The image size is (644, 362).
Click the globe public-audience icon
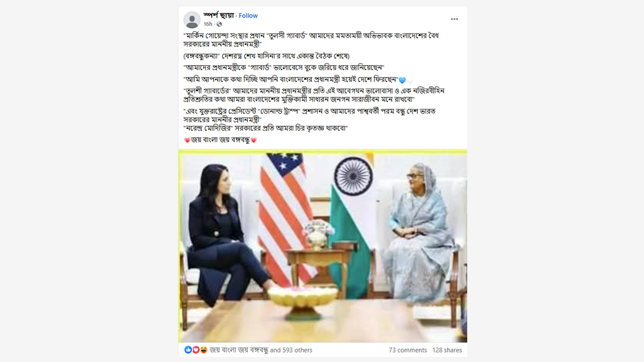coord(219,25)
